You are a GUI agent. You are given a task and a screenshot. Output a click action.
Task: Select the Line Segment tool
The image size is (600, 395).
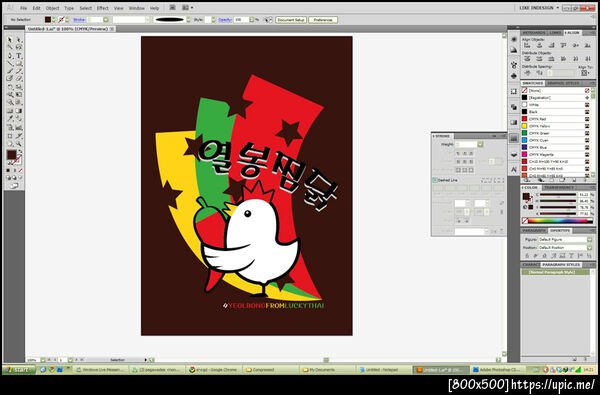10,64
